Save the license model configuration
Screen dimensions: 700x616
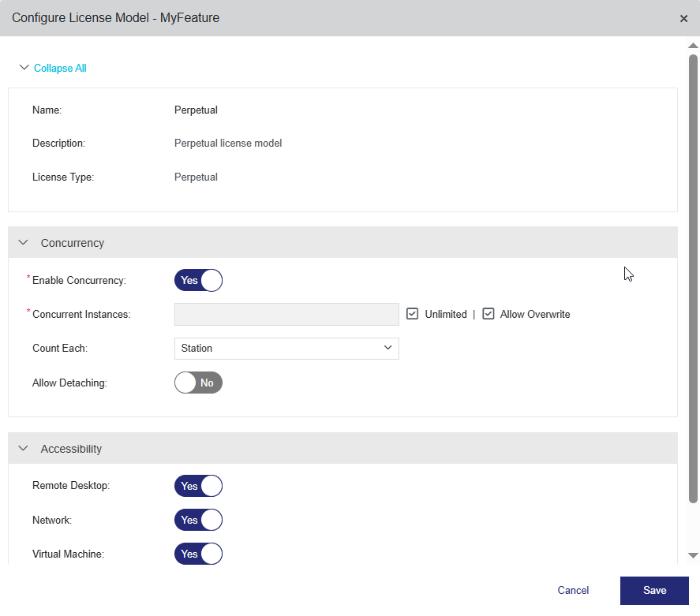tap(654, 590)
